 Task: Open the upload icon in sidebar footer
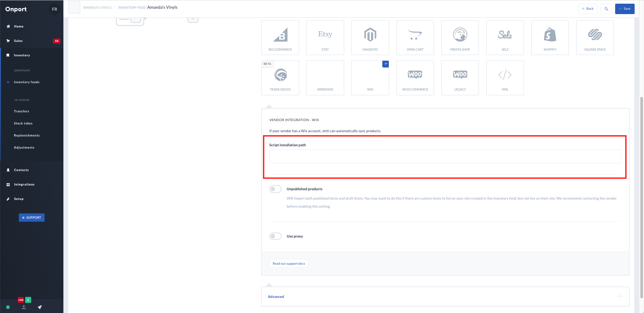(x=24, y=307)
